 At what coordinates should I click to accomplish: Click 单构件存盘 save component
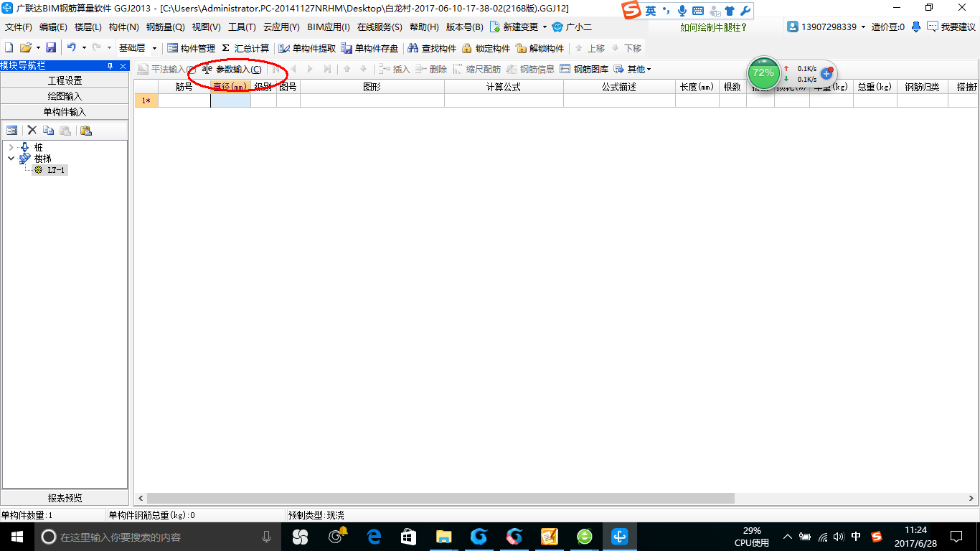pyautogui.click(x=370, y=48)
